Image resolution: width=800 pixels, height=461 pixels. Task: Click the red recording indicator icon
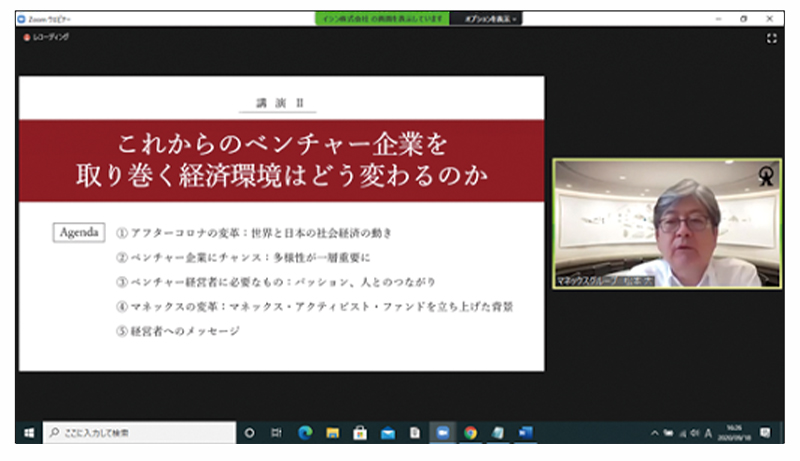[x=27, y=37]
